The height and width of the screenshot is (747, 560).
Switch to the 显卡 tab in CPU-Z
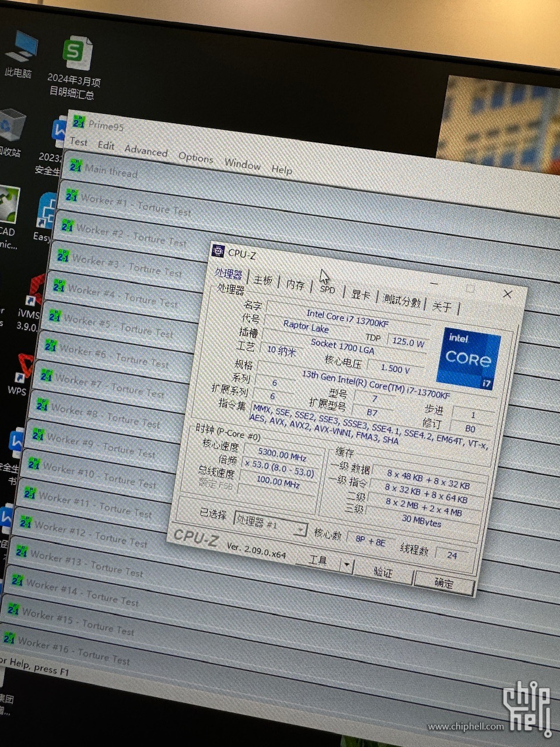[x=360, y=295]
